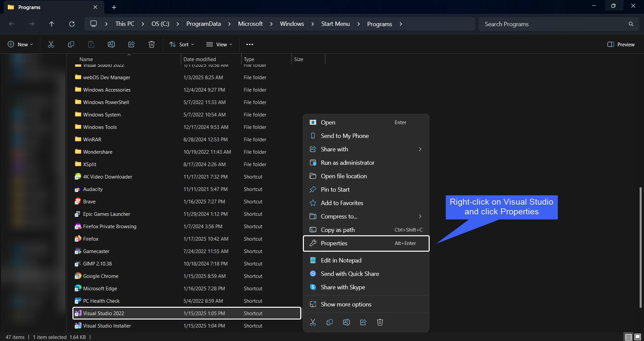Select Send with Quick Share
This screenshot has height=341, width=644.
coord(366,274)
